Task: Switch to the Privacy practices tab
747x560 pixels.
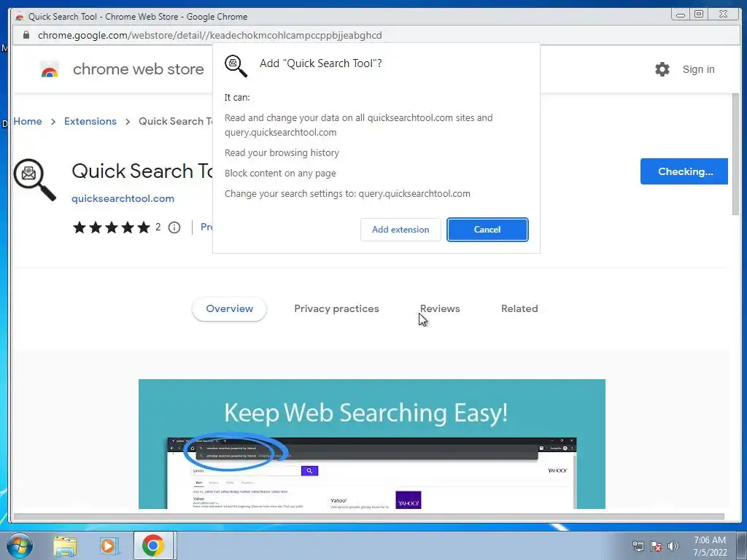Action: (336, 309)
